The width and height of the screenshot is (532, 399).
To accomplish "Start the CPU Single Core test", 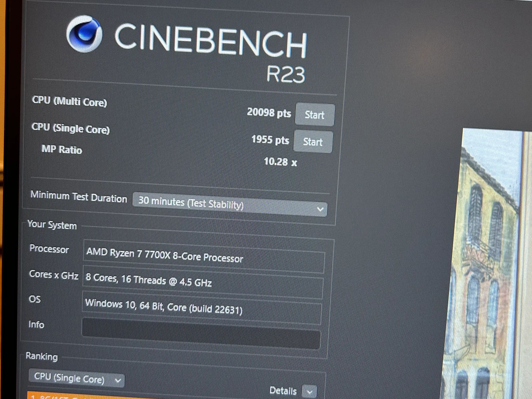I will tap(313, 142).
